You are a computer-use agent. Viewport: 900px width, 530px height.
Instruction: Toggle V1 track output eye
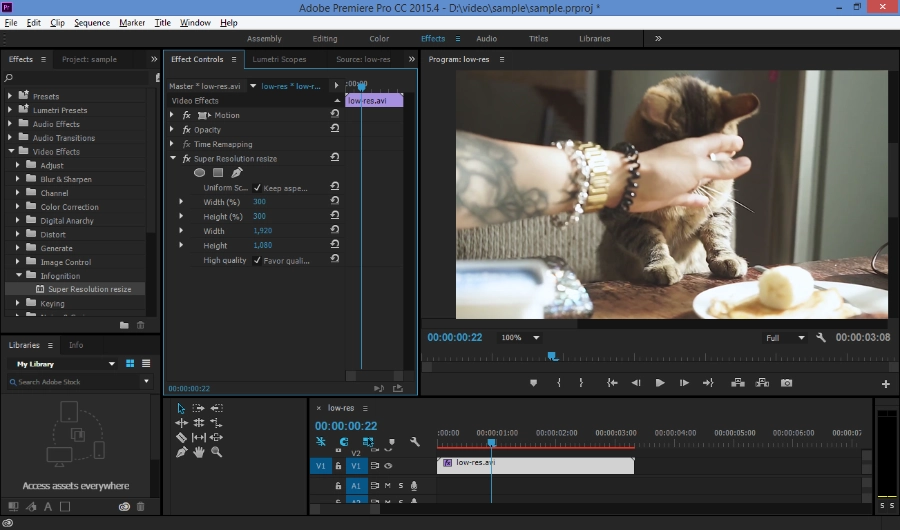(389, 466)
